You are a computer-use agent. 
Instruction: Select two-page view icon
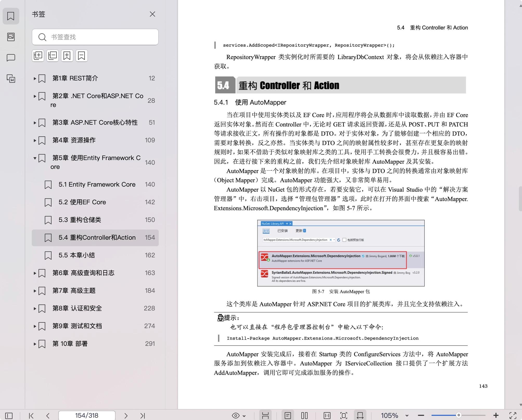click(304, 416)
